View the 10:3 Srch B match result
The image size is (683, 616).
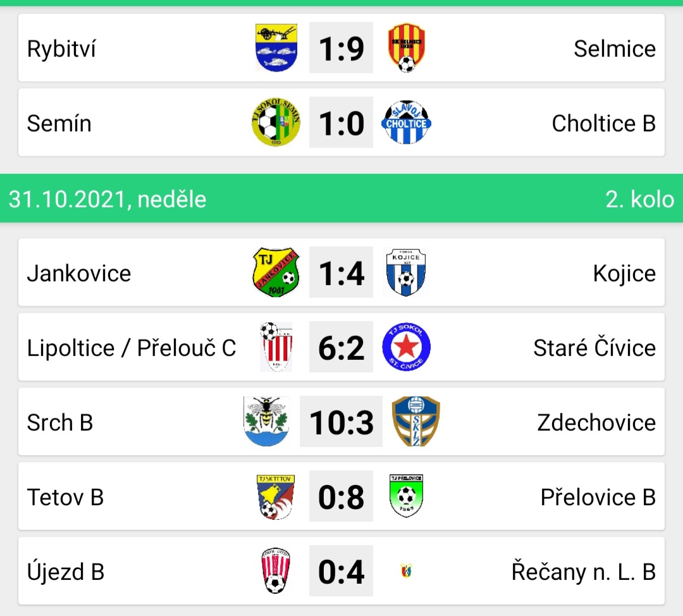pyautogui.click(x=341, y=422)
